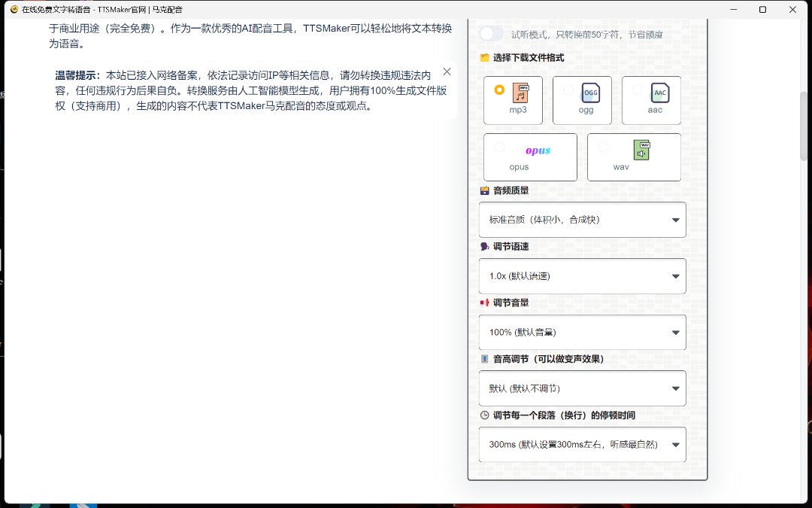Choose the opus format radio button
Screen dimensions: 812x508
(x=499, y=148)
